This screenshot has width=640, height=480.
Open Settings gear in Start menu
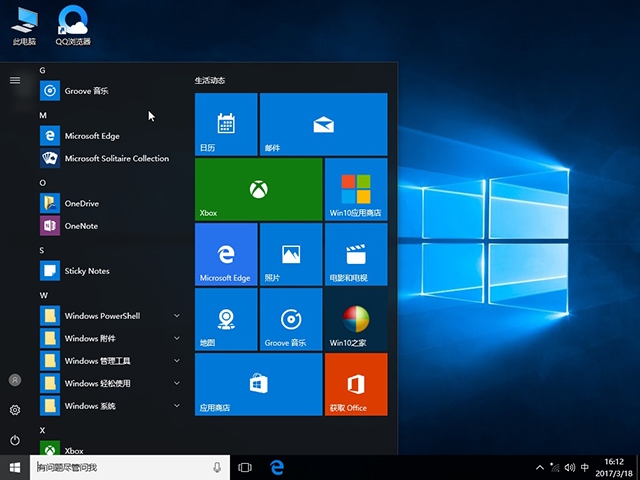click(x=15, y=410)
